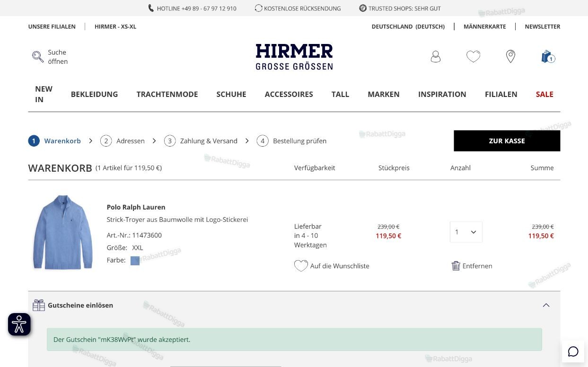Open the INSPIRATION menu
The height and width of the screenshot is (367, 588).
pos(442,94)
